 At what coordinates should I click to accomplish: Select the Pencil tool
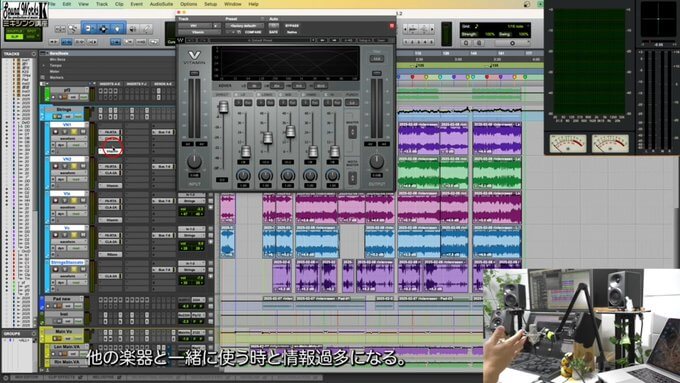point(147,29)
